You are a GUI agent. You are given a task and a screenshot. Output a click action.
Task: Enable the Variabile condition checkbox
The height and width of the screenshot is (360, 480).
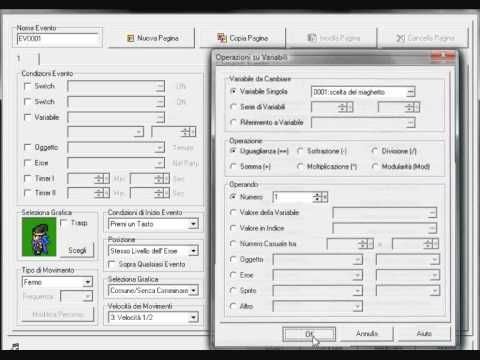(x=28, y=117)
